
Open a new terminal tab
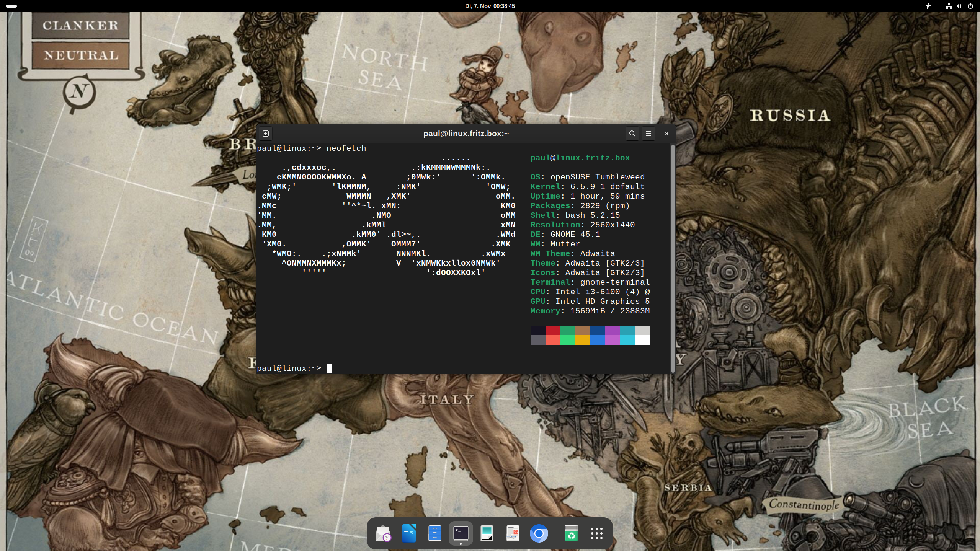[x=266, y=134]
